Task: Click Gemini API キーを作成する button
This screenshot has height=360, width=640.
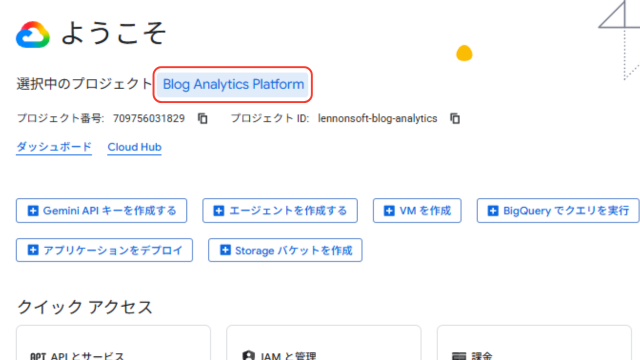Action: [102, 211]
